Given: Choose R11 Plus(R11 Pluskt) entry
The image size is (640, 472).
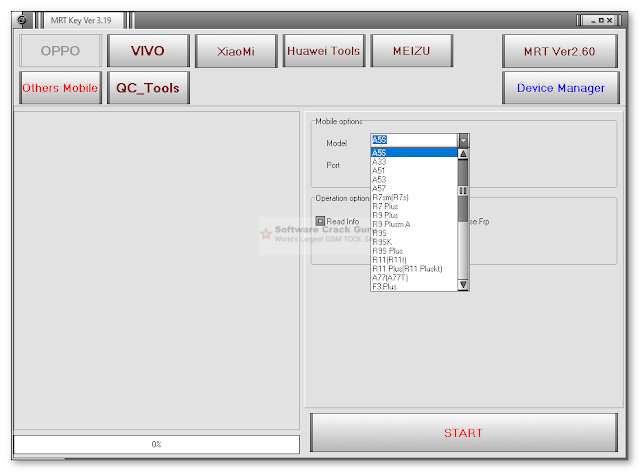Looking at the screenshot, I should pos(414,269).
